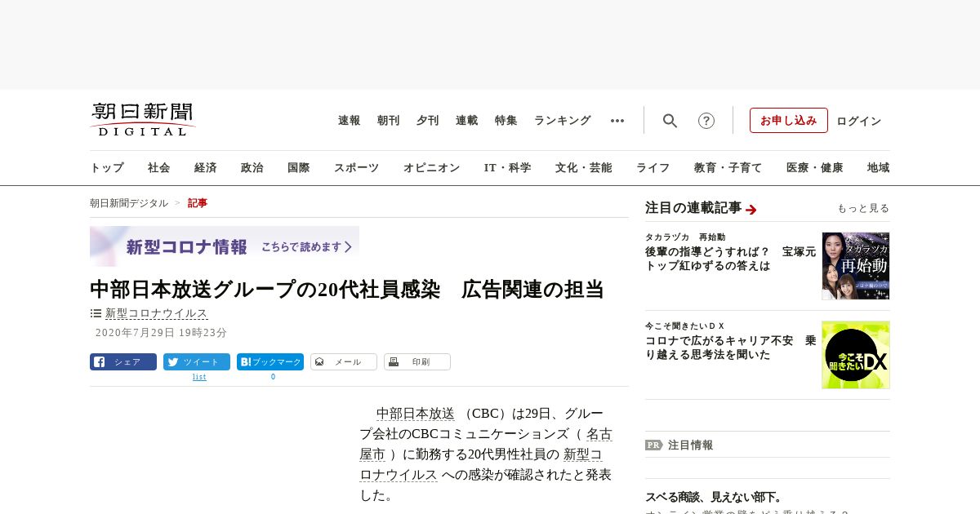Viewport: 980px width, 514px height.
Task: Open the 新型コロナ情報 banner
Action: click(x=225, y=246)
